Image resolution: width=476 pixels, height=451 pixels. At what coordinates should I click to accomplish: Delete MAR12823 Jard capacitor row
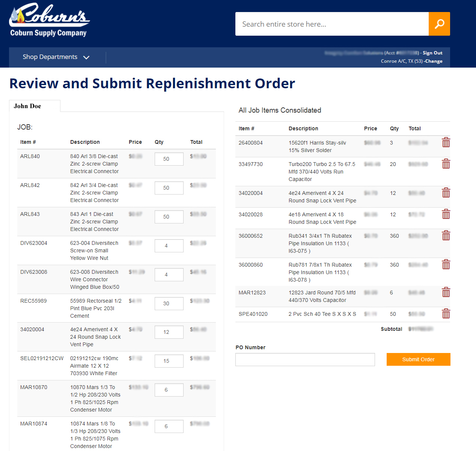[446, 292]
